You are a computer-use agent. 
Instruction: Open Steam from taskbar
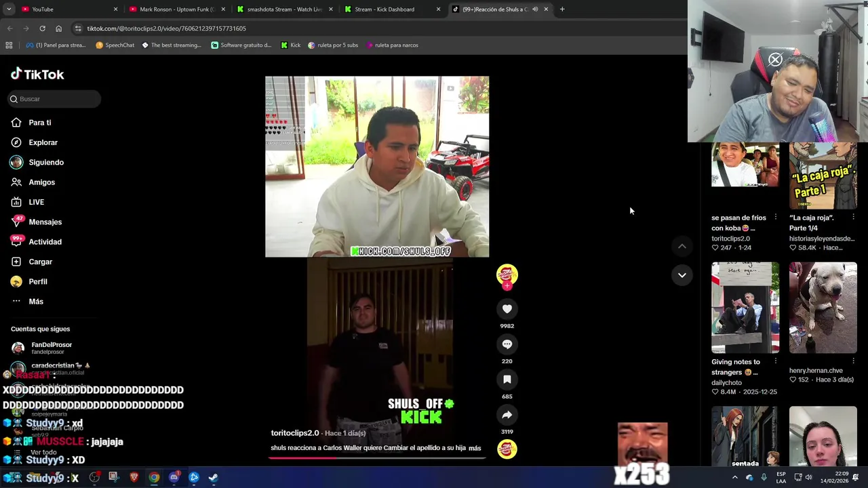(x=213, y=477)
